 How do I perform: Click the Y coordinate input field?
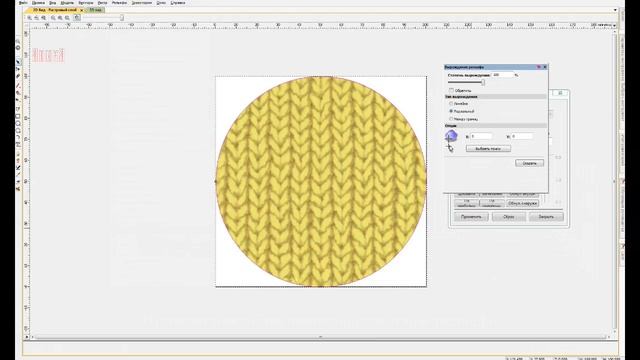click(522, 136)
